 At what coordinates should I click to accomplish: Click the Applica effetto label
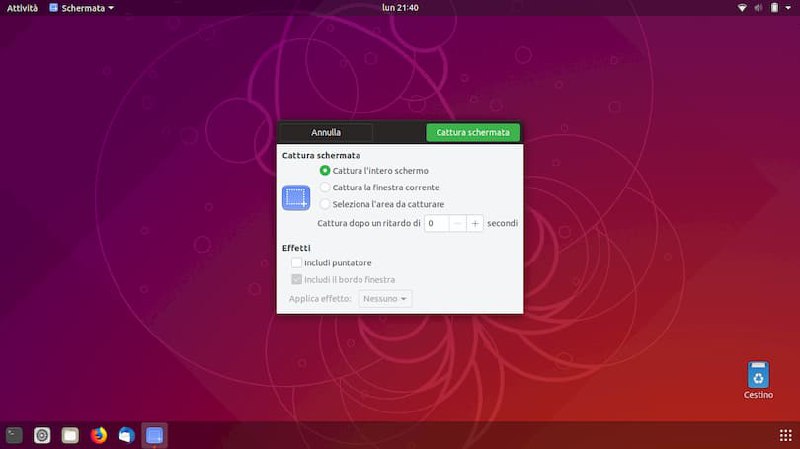point(320,298)
